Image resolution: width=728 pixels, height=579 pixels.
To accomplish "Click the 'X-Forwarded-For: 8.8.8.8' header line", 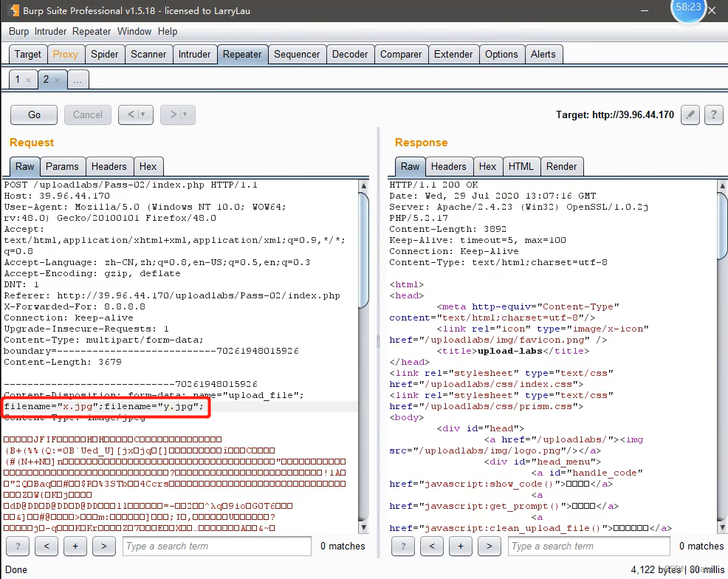I will (x=75, y=306).
